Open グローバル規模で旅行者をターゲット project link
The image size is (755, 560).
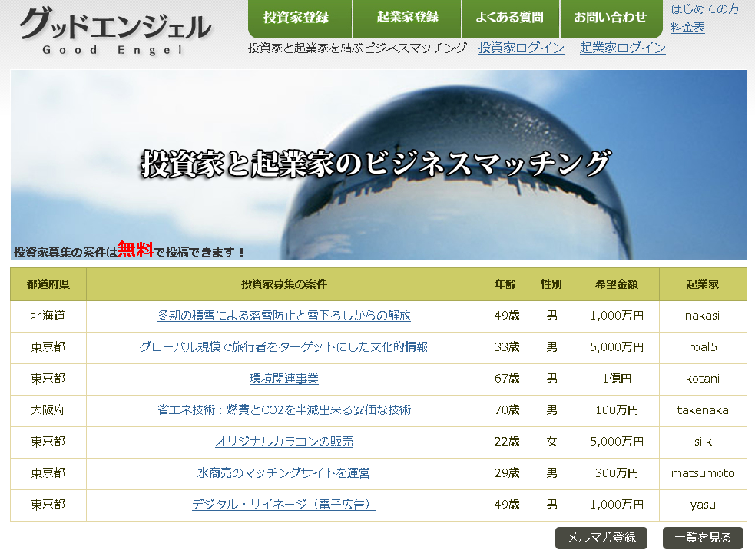tap(283, 346)
